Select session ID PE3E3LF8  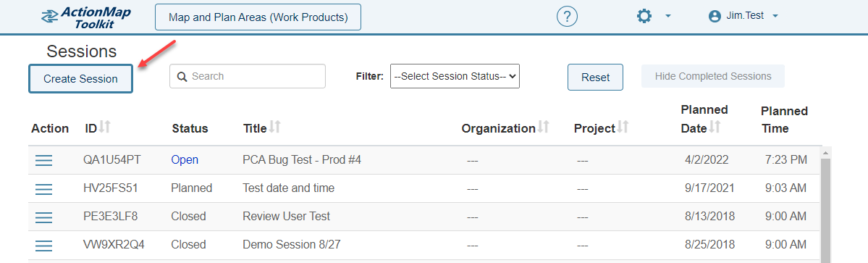pos(110,217)
